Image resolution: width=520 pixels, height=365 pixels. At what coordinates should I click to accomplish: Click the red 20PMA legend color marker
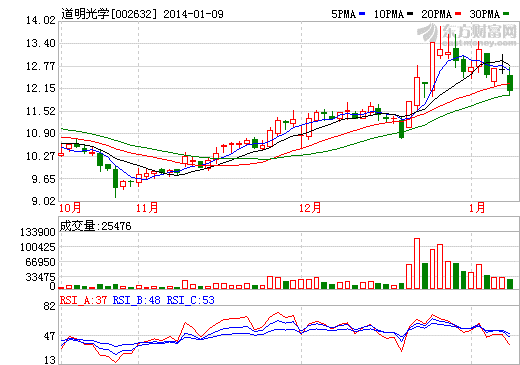pyautogui.click(x=458, y=14)
